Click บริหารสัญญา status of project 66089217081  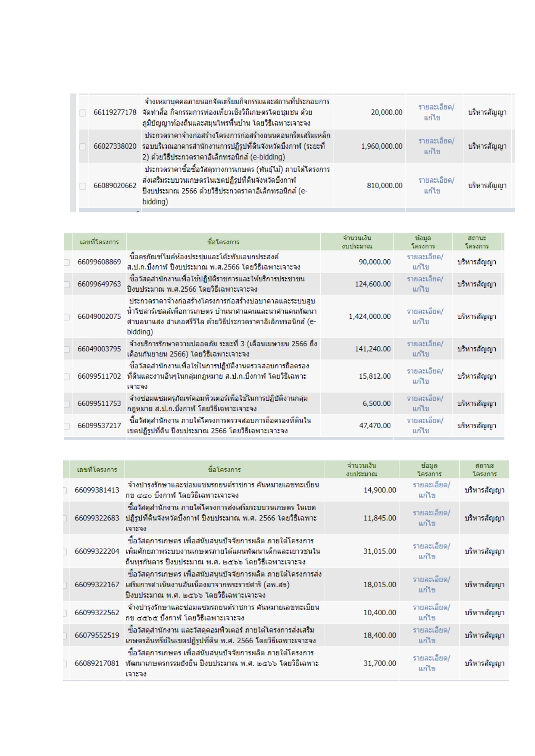click(485, 663)
